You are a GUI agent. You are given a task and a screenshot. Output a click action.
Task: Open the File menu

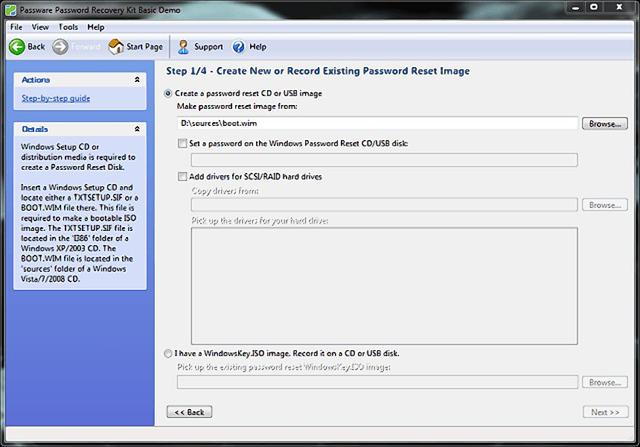pos(16,27)
